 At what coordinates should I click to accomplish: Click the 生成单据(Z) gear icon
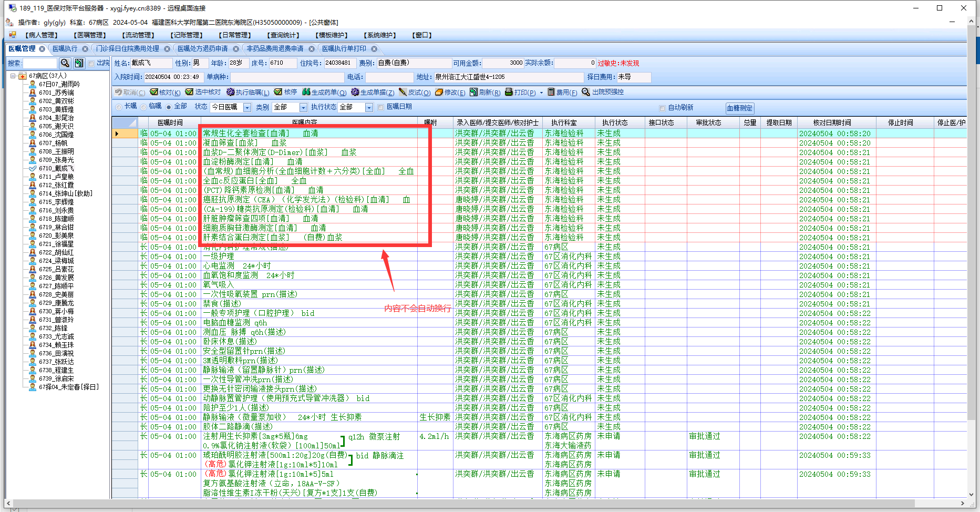tap(355, 92)
